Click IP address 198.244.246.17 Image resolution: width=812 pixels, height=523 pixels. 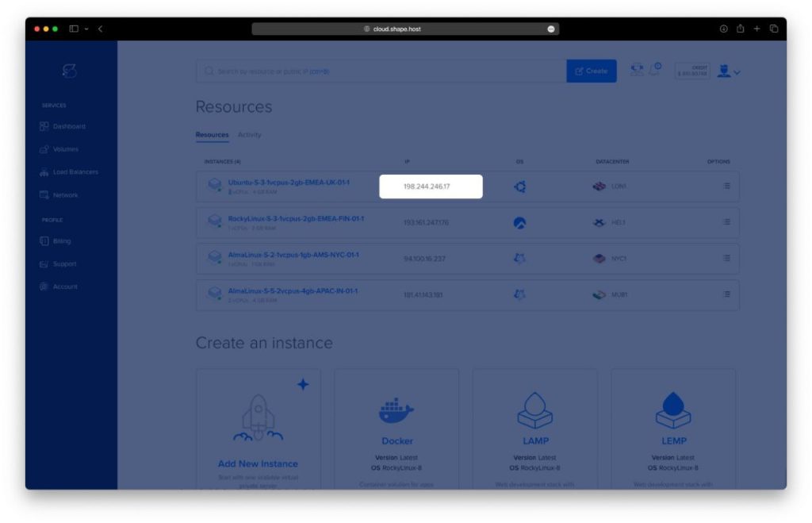pyautogui.click(x=427, y=187)
